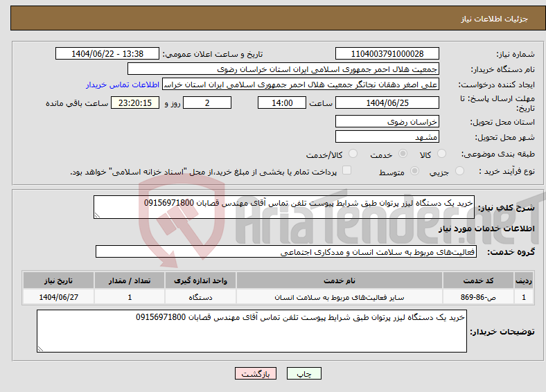Viewport: 546px width, 392px height.
Task: Click the کد خدمت column header
Action: click(x=479, y=280)
